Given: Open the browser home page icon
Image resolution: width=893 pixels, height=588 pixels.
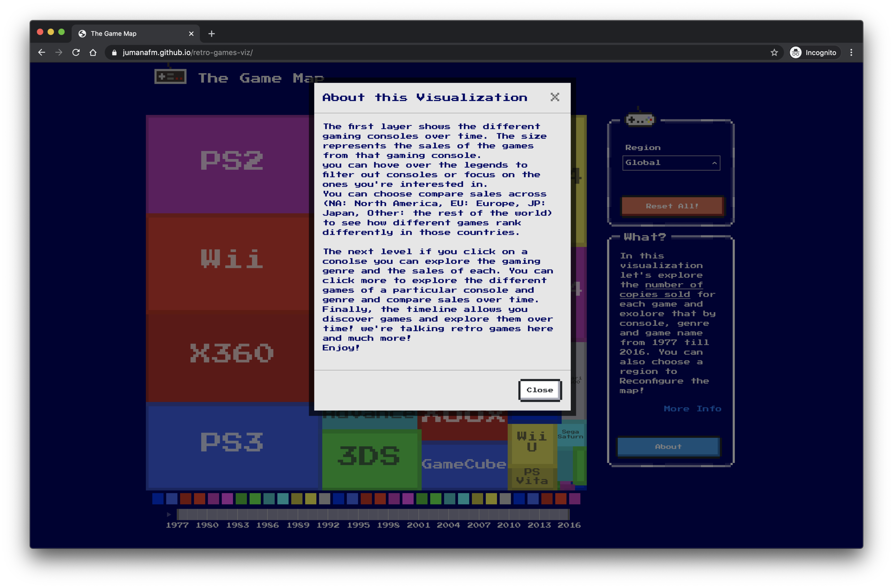Looking at the screenshot, I should coord(93,53).
